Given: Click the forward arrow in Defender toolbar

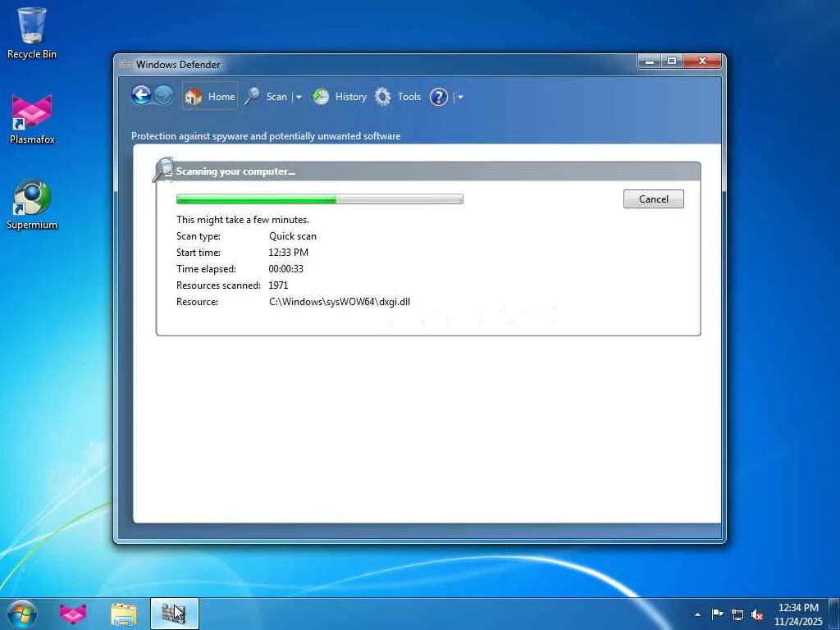Looking at the screenshot, I should (163, 96).
